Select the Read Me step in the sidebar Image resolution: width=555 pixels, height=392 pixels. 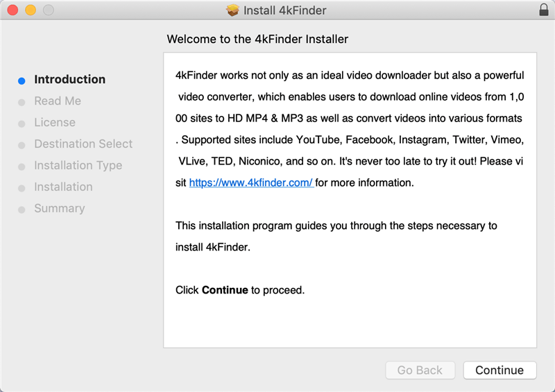tap(58, 101)
